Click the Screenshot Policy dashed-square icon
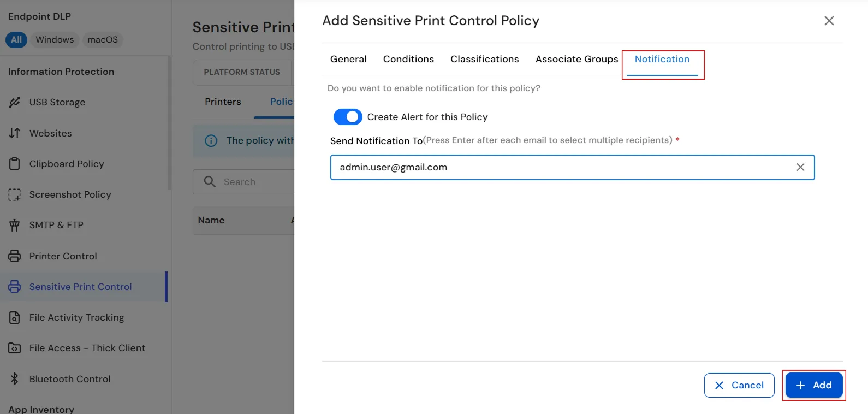Viewport: 868px width, 414px height. point(15,194)
